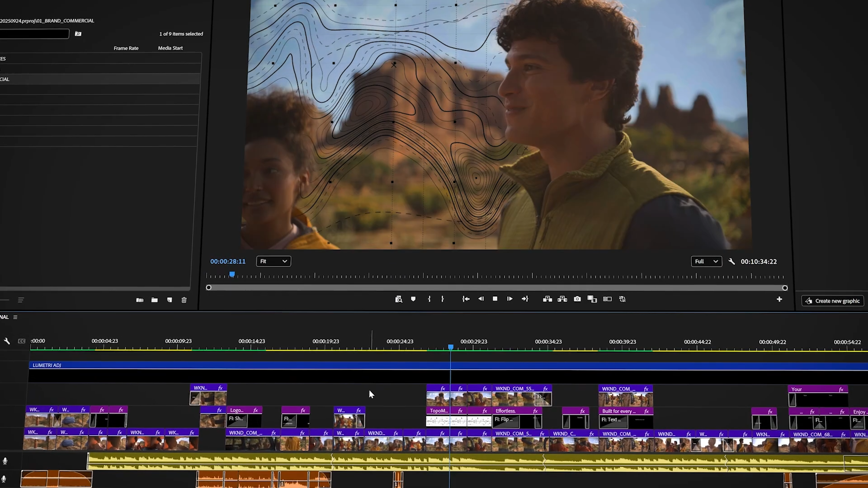Click the Mark In bracket icon
Screen dimensions: 868x488
click(x=429, y=299)
